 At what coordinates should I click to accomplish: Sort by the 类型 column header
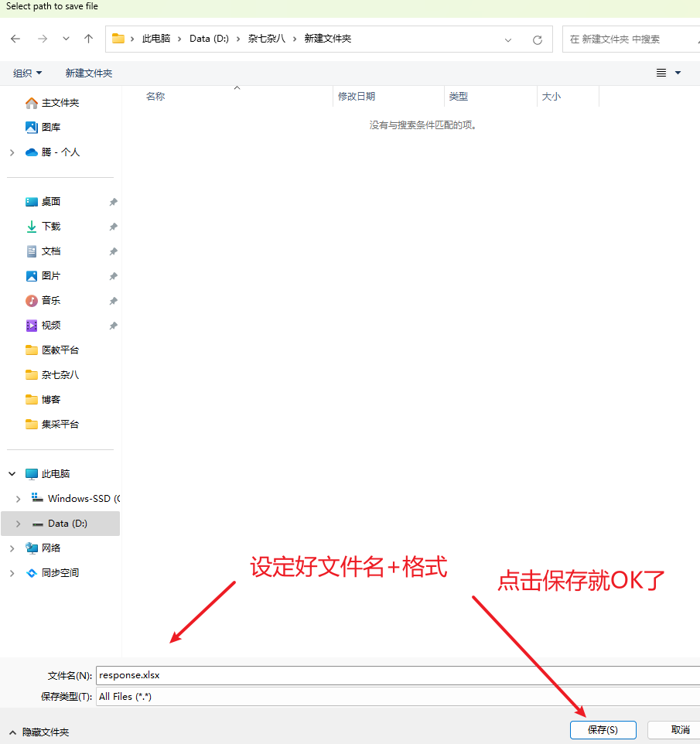(459, 97)
